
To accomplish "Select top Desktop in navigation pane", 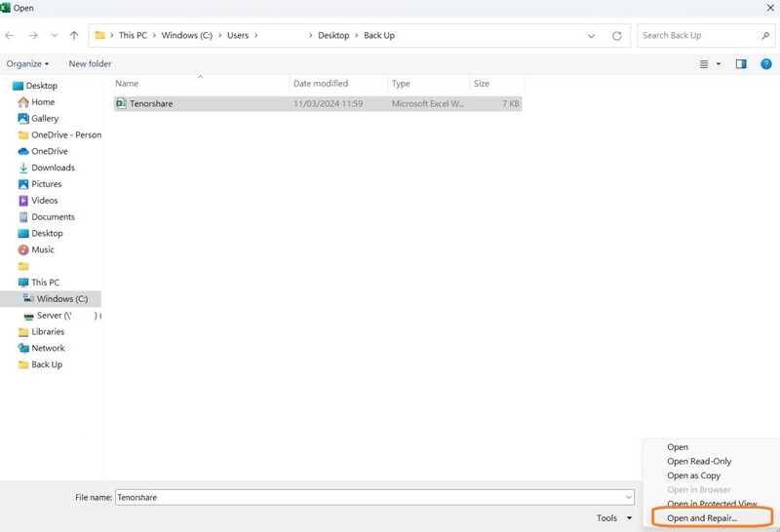I will [35, 86].
